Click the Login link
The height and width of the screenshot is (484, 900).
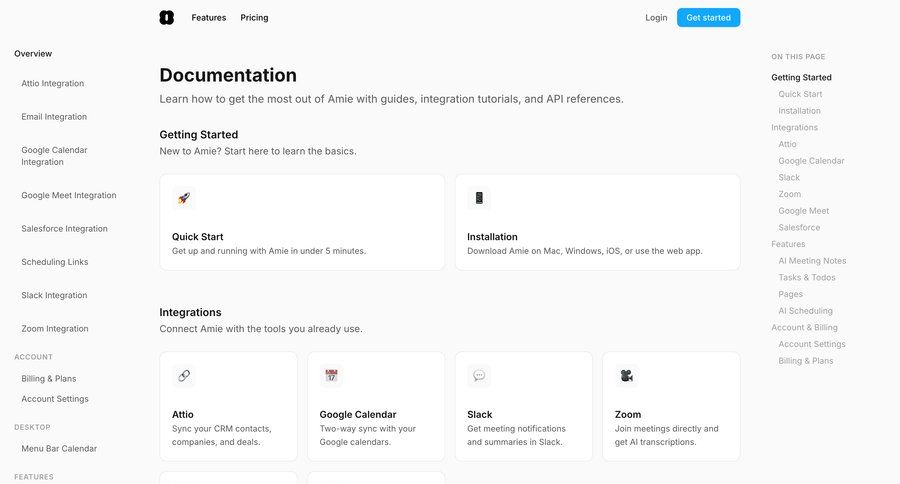click(x=656, y=18)
